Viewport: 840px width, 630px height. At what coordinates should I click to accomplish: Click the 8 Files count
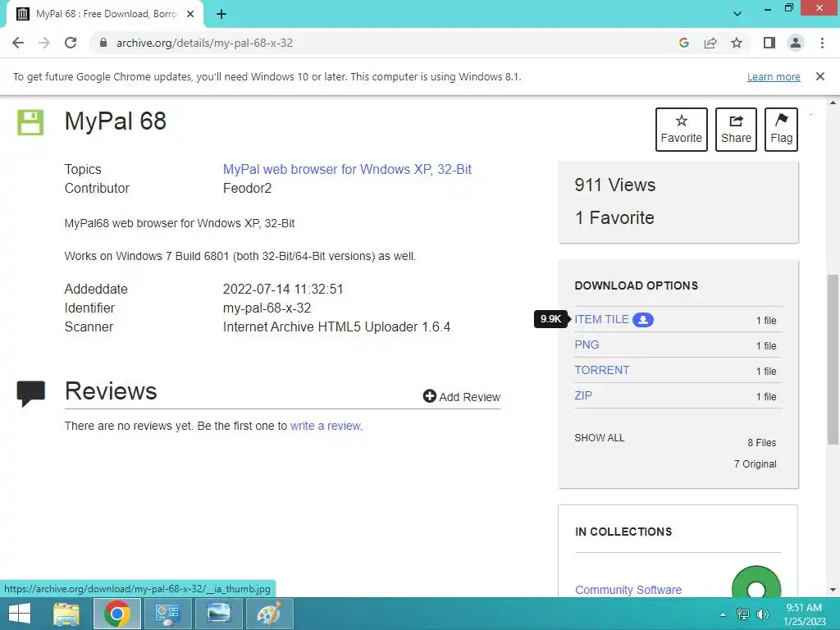point(762,442)
